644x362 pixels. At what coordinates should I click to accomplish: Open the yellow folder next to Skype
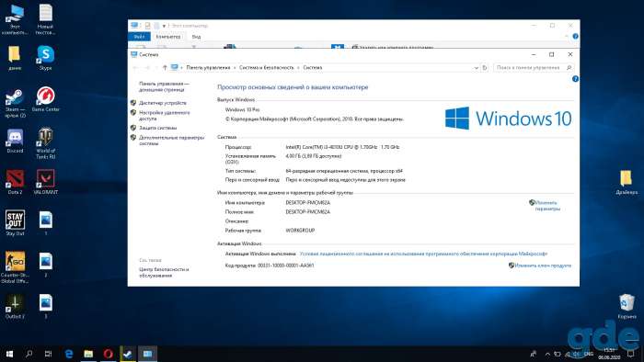click(15, 58)
